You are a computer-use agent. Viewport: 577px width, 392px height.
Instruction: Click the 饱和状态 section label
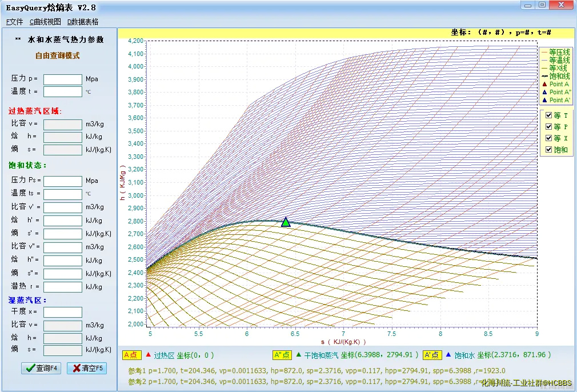[27, 165]
